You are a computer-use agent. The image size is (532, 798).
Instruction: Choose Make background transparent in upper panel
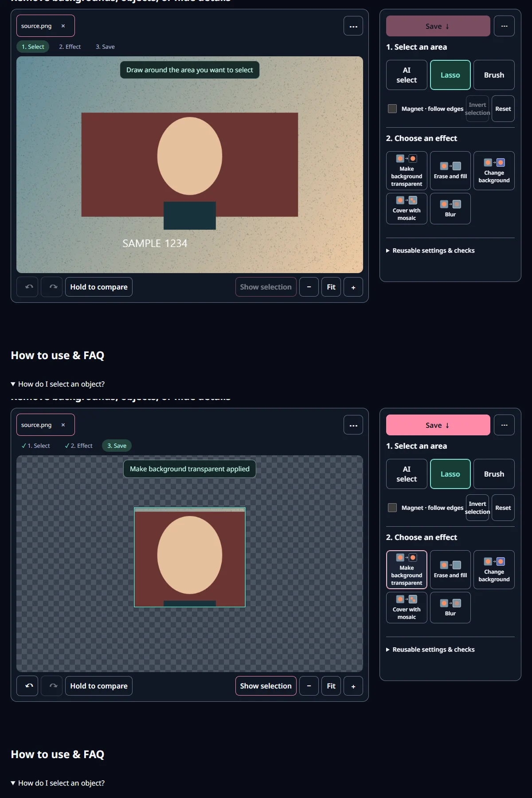tap(407, 171)
